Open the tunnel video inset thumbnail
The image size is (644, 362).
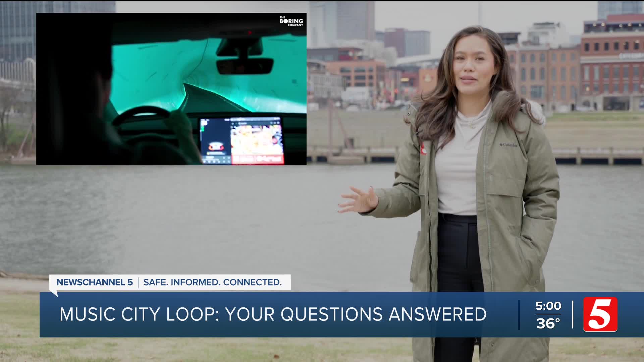pyautogui.click(x=171, y=89)
